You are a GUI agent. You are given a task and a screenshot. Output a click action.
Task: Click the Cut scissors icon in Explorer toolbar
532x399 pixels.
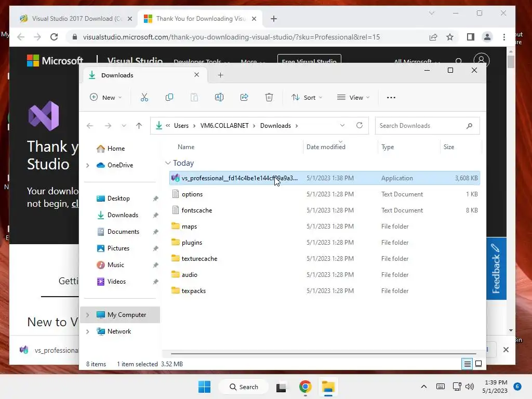pyautogui.click(x=144, y=97)
